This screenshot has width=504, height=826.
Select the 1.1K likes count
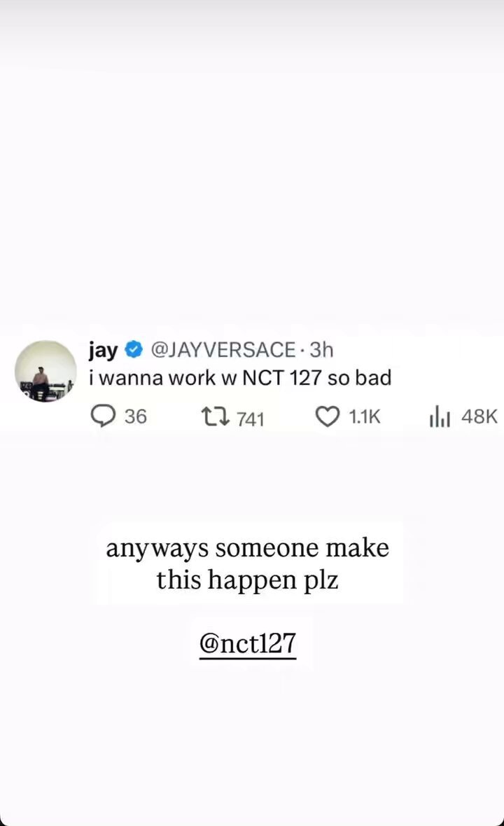pos(365,416)
